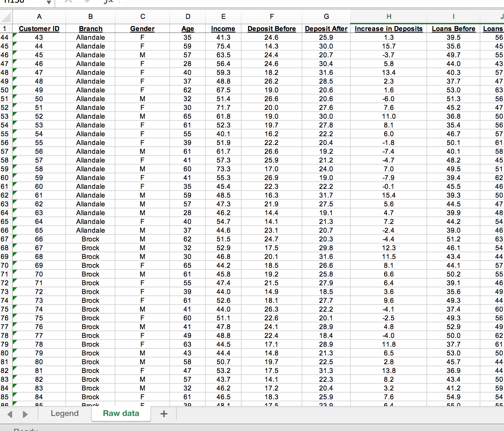Add a new sheet with the plus button

164,414
